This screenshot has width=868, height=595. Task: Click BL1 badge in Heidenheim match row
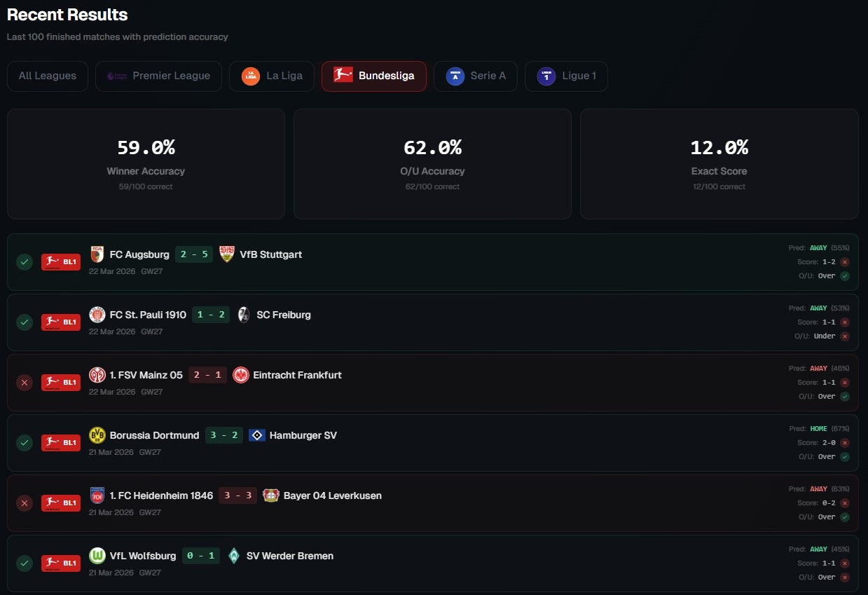click(x=61, y=503)
